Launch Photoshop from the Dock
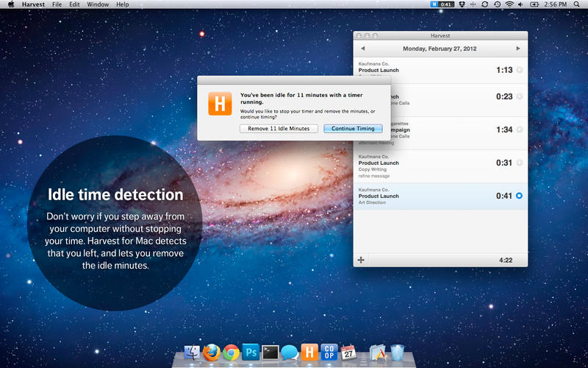 coord(251,353)
